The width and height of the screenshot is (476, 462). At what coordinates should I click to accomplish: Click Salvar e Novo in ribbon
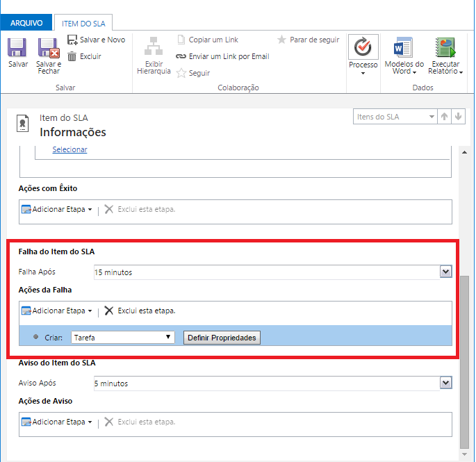[96, 40]
